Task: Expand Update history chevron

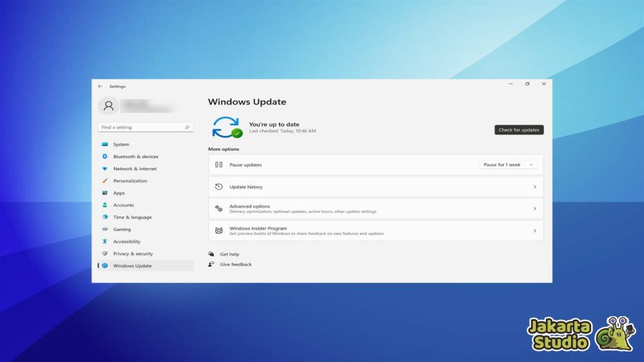Action: coord(535,187)
